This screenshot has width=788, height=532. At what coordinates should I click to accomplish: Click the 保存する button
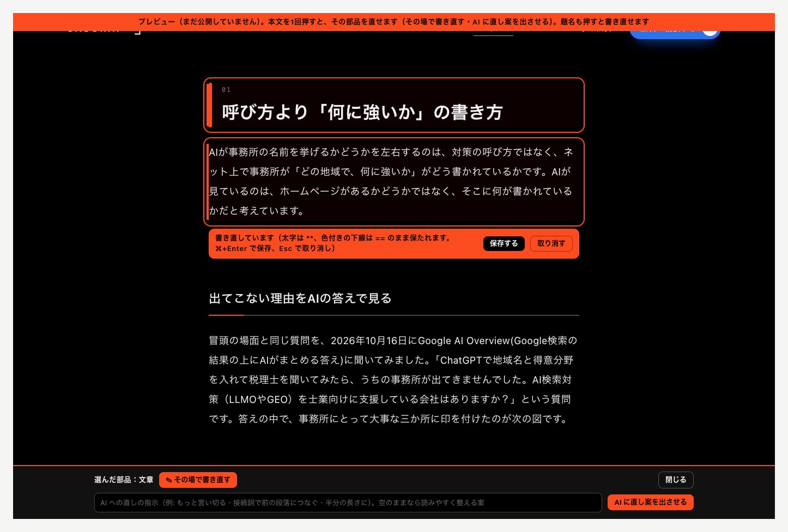[x=504, y=243]
